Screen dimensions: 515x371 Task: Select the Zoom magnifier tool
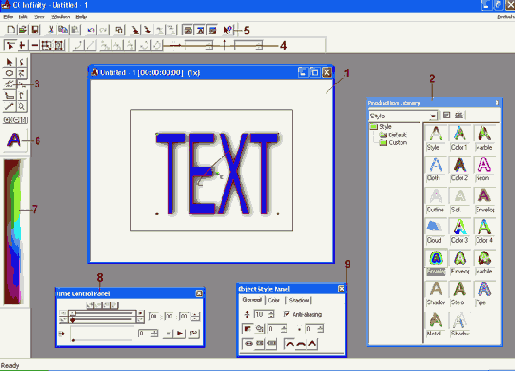(21, 107)
